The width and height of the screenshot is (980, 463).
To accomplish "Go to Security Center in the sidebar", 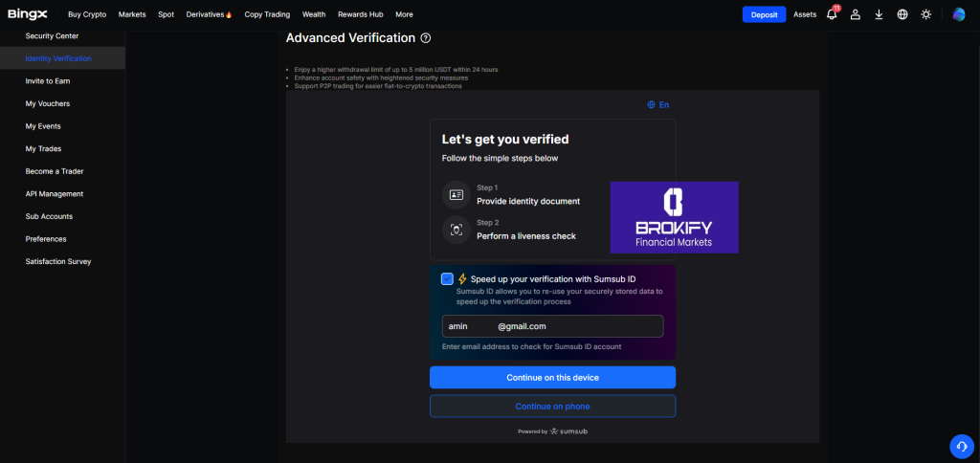I will click(52, 36).
